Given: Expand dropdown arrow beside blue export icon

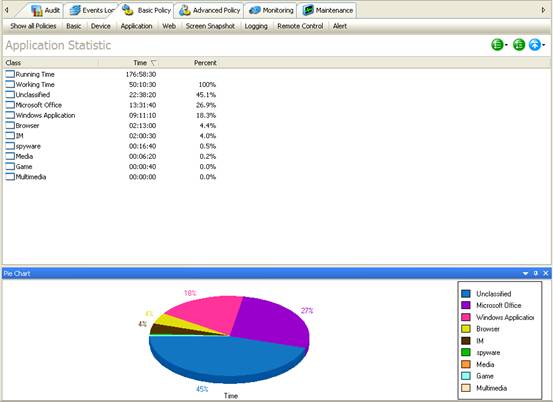Looking at the screenshot, I should (x=544, y=45).
